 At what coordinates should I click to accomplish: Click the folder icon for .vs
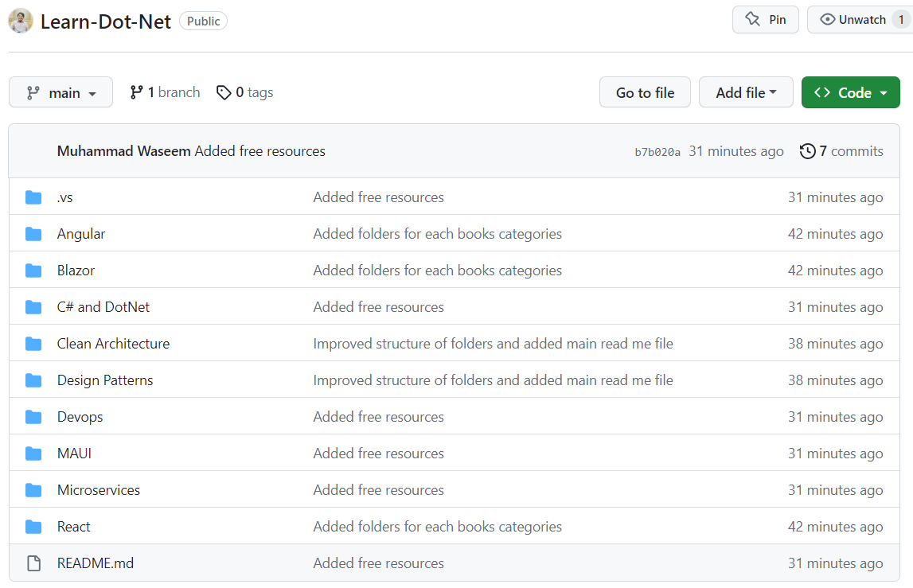click(33, 197)
